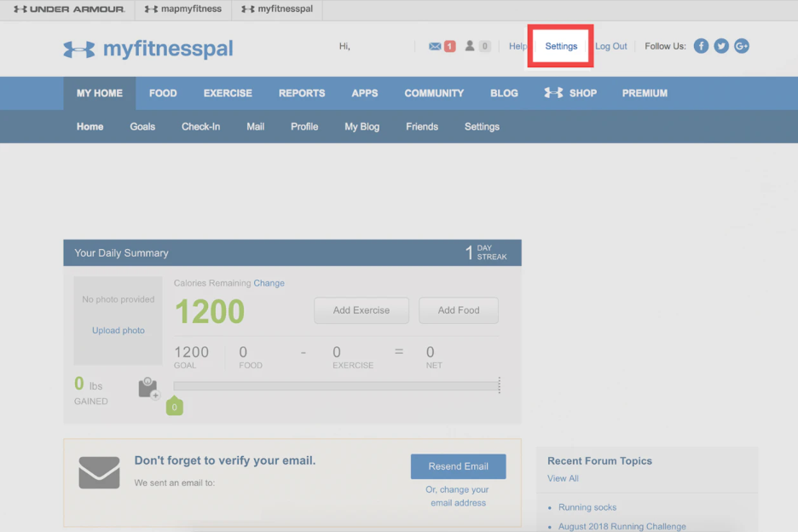Select the Check-In submenu item
This screenshot has height=532, width=798.
200,127
